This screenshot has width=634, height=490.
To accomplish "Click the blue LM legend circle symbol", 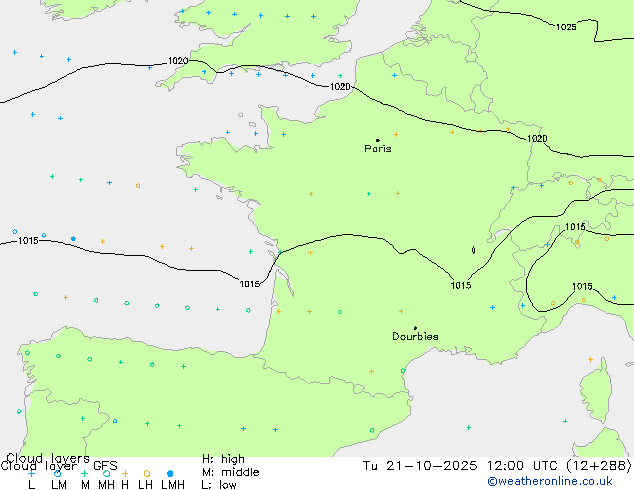I will (58, 473).
